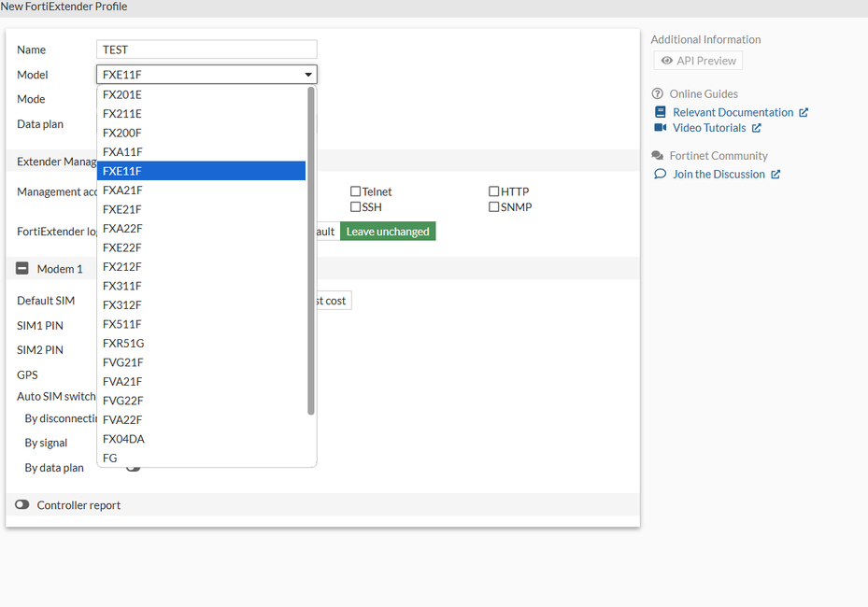Enable the Controller report toggle
The width and height of the screenshot is (868, 607).
[22, 504]
